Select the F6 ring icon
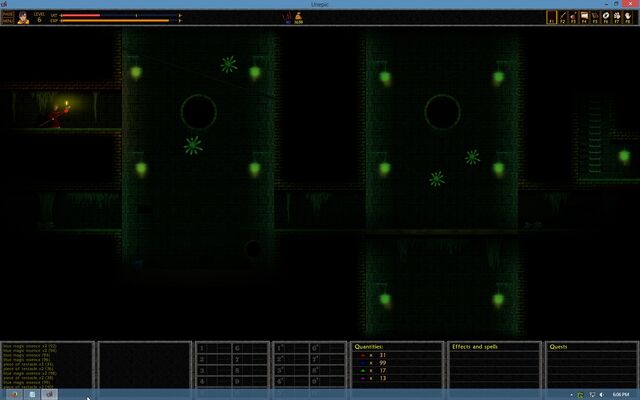The height and width of the screenshot is (400, 640). 606,17
